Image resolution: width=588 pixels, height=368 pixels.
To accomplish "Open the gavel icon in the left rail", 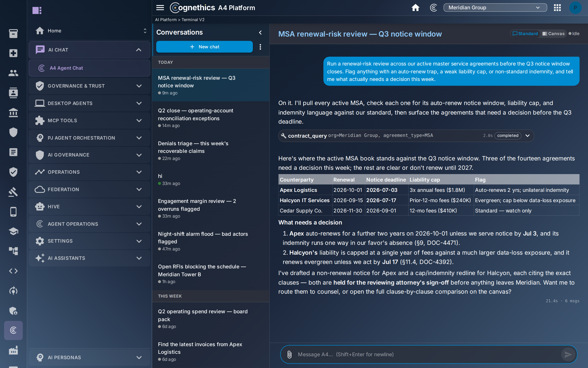I will (13, 192).
